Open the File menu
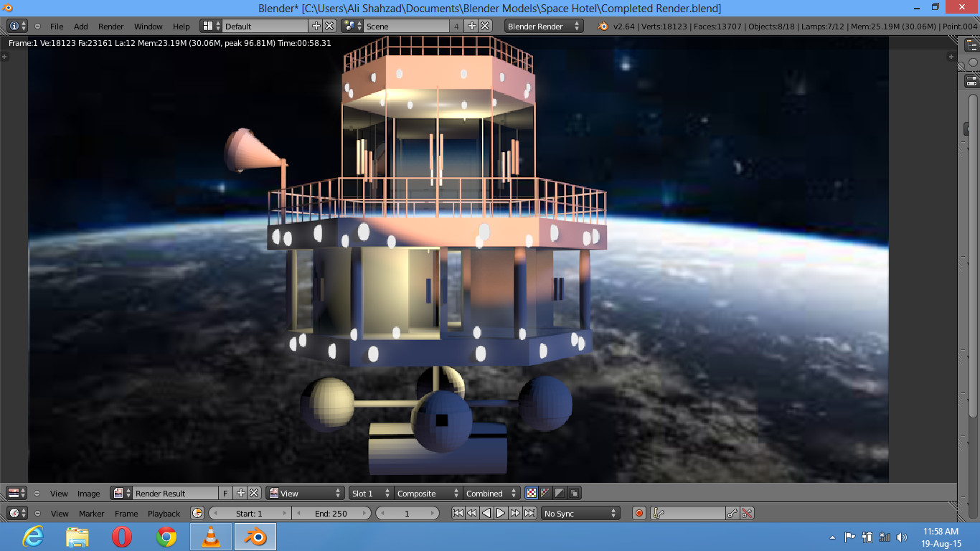Image resolution: width=980 pixels, height=551 pixels. pos(57,26)
